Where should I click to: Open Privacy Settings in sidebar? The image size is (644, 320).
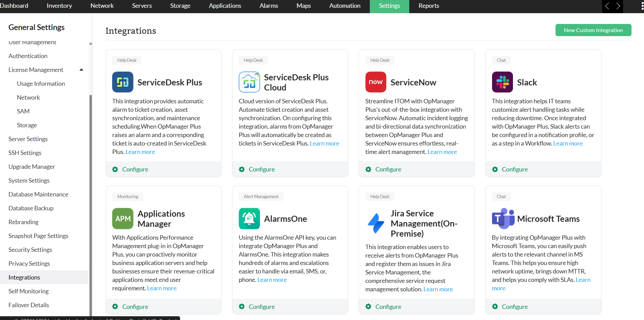(29, 263)
